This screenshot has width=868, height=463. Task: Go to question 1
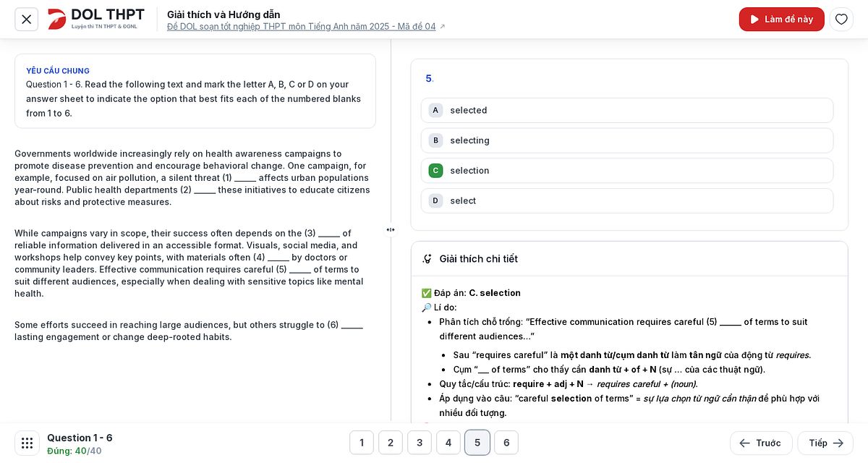362,443
